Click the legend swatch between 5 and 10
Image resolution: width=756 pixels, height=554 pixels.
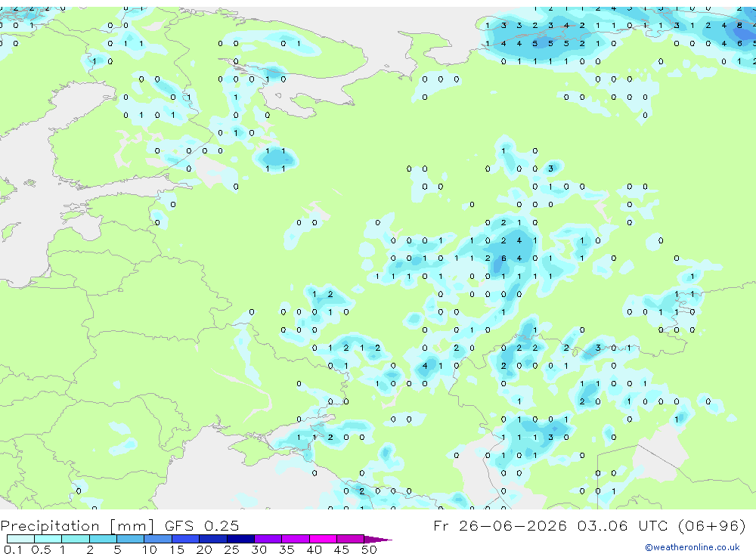click(131, 539)
